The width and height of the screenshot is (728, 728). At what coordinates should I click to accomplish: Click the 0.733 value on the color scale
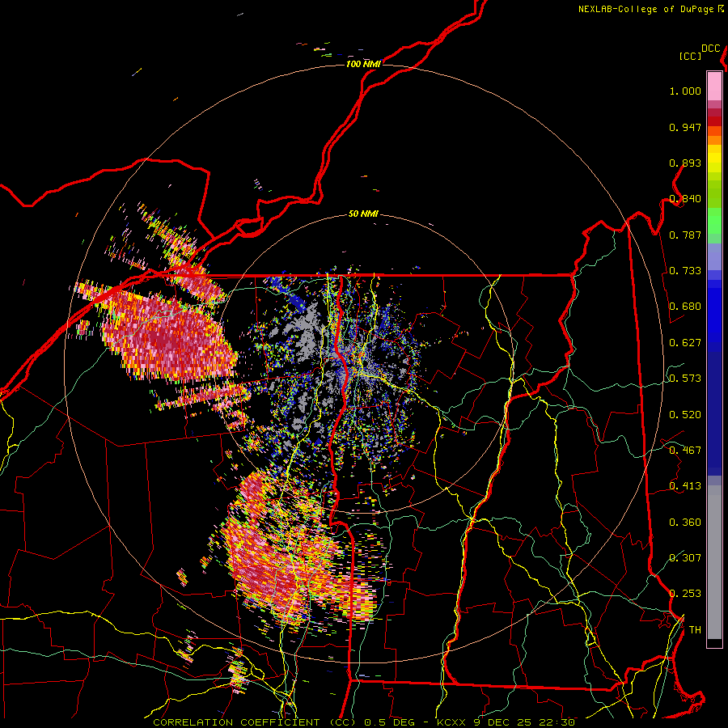685,271
